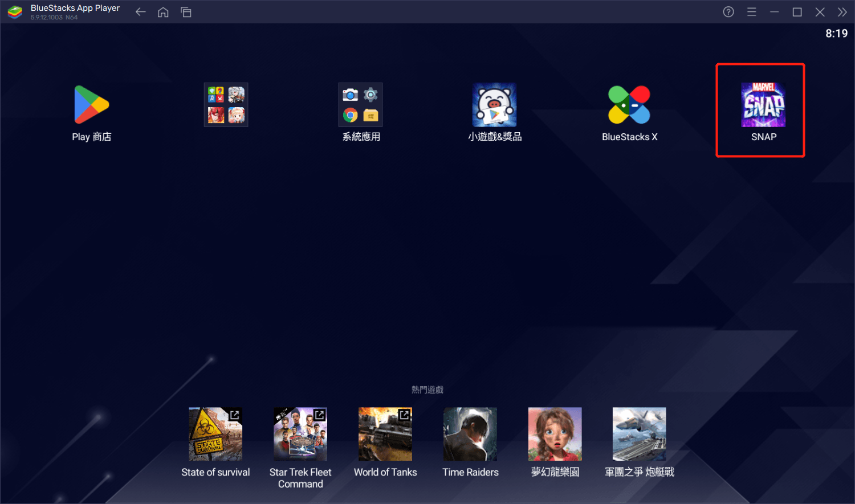Click the SNAP label under the icon

coord(764,137)
